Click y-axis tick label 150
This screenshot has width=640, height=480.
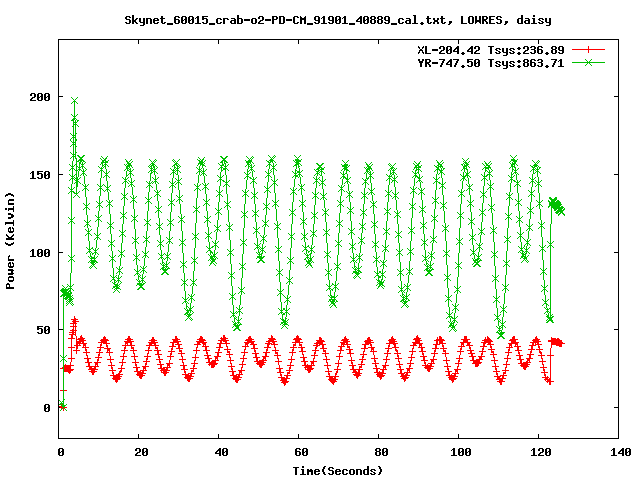40,175
